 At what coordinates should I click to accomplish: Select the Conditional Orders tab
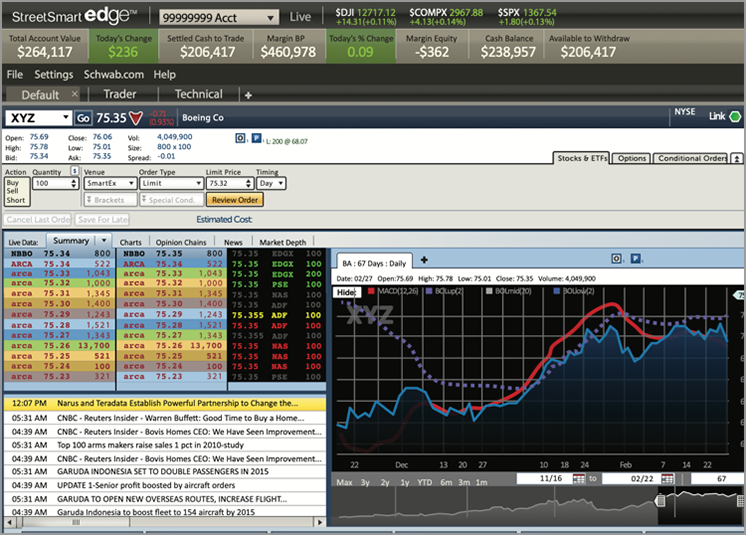point(692,158)
